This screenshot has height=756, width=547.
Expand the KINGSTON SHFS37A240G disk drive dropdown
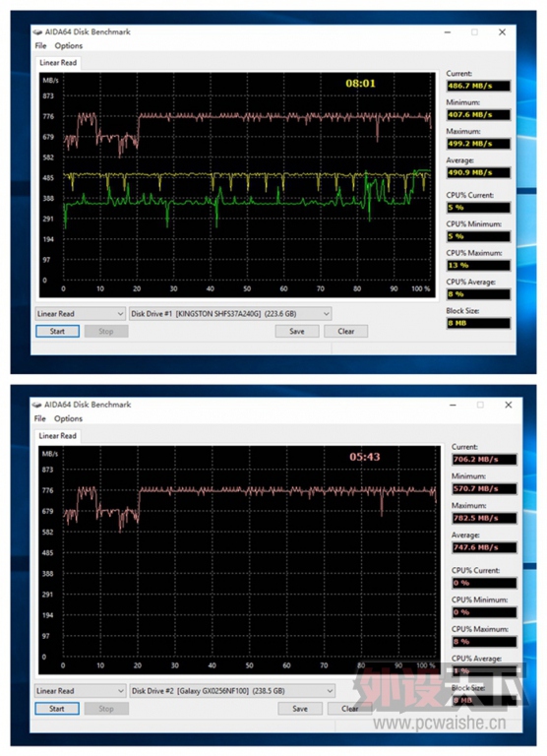(230, 314)
